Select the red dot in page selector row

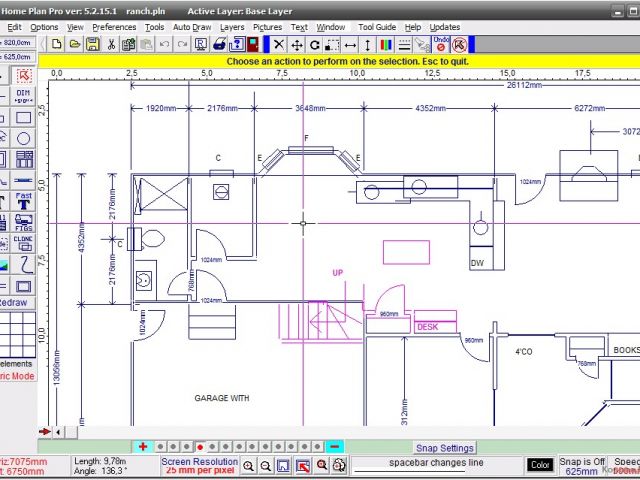[x=200, y=447]
